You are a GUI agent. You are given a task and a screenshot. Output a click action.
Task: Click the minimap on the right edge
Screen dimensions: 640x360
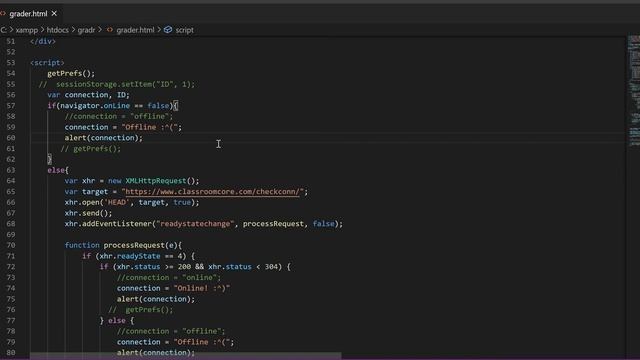[x=633, y=90]
